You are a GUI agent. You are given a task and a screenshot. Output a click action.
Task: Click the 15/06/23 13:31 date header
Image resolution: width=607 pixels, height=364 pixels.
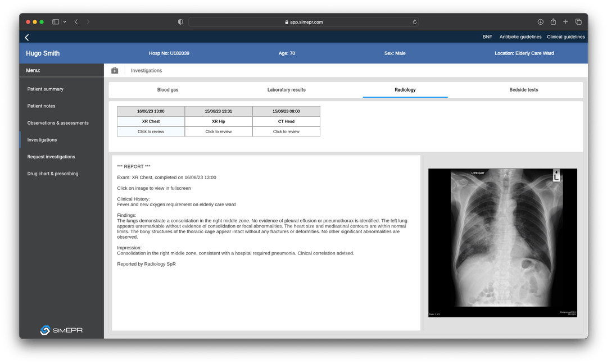pyautogui.click(x=218, y=111)
